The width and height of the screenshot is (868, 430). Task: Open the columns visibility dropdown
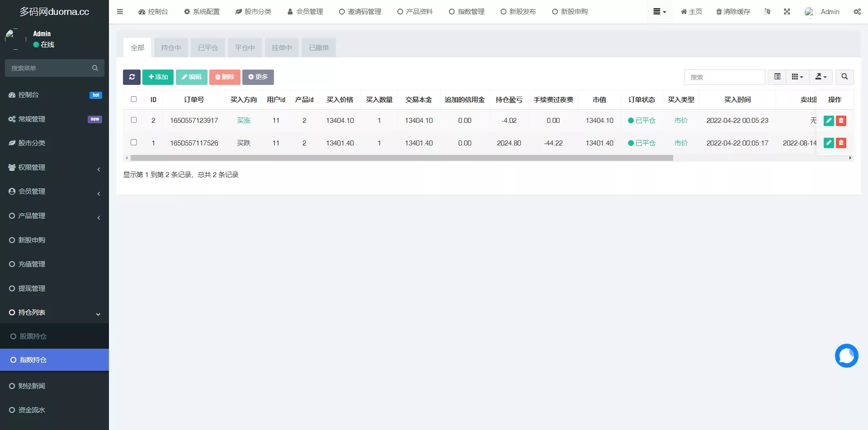click(797, 77)
